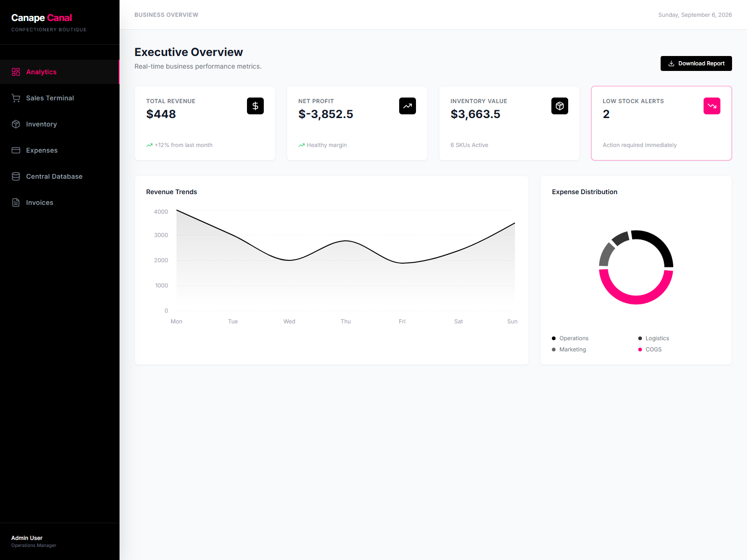Image resolution: width=747 pixels, height=560 pixels.
Task: Click the Total Revenue value $448
Action: pos(161,114)
